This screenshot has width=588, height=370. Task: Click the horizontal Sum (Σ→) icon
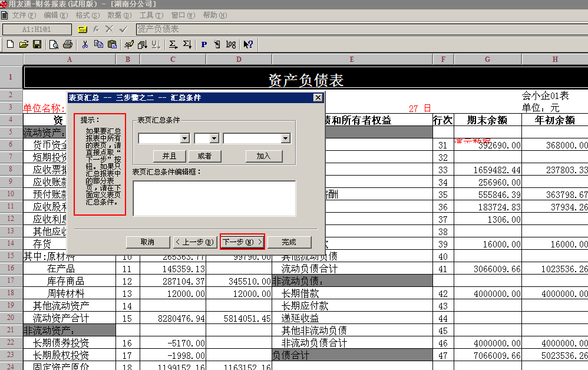click(x=173, y=45)
